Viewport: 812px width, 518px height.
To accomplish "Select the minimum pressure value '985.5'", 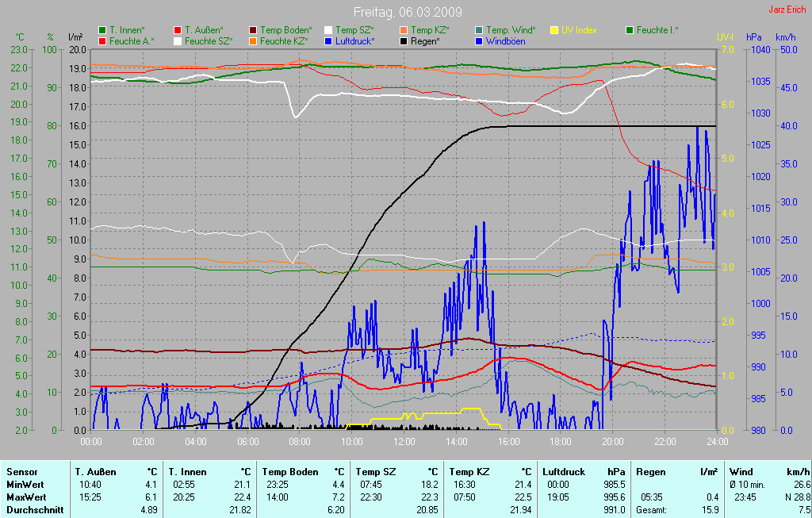I will [x=615, y=485].
